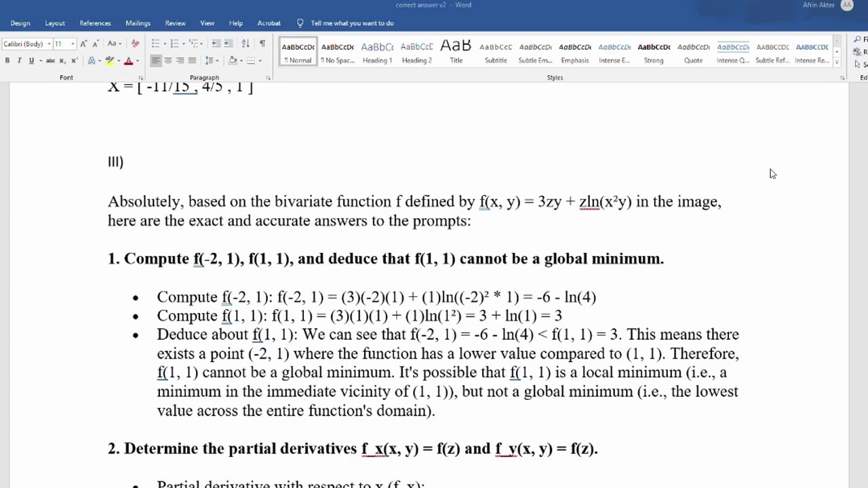Toggle italic formatting

pos(19,61)
